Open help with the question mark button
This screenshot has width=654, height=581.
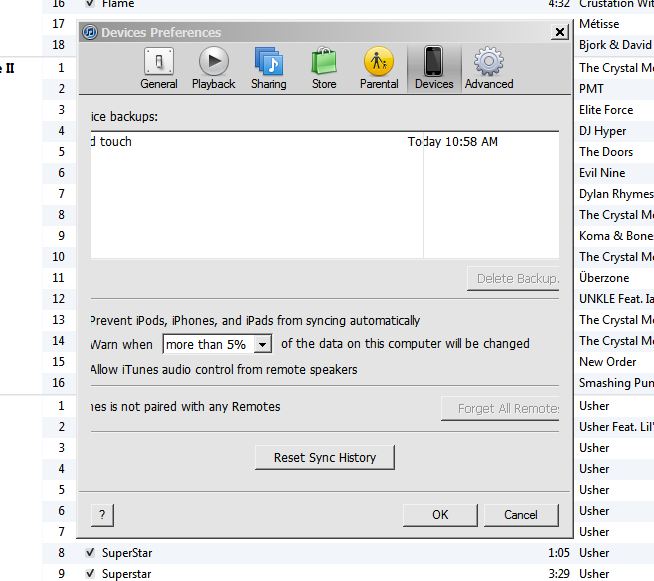tap(102, 515)
